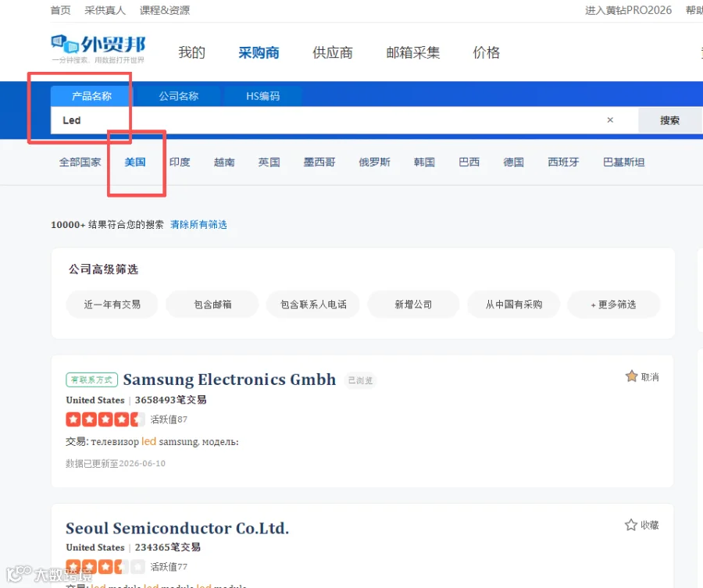Viewport: 703px width, 588px height.
Task: Select the 全部国家 country filter
Action: pos(80,162)
